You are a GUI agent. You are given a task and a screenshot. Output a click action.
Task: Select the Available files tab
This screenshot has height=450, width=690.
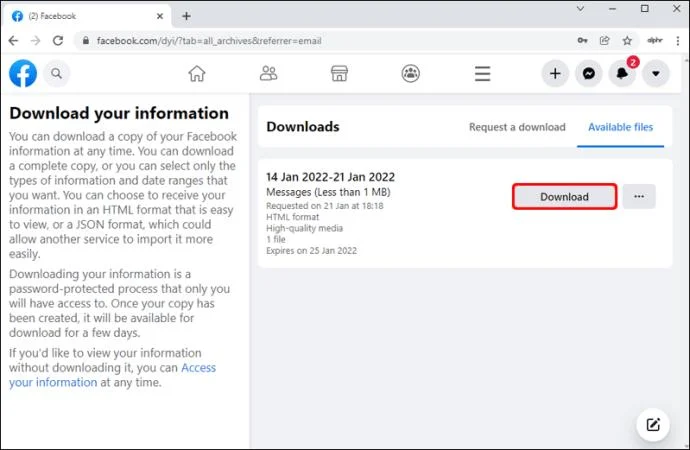[x=620, y=127]
